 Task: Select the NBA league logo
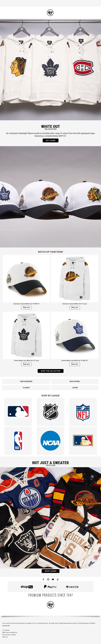point(18,441)
